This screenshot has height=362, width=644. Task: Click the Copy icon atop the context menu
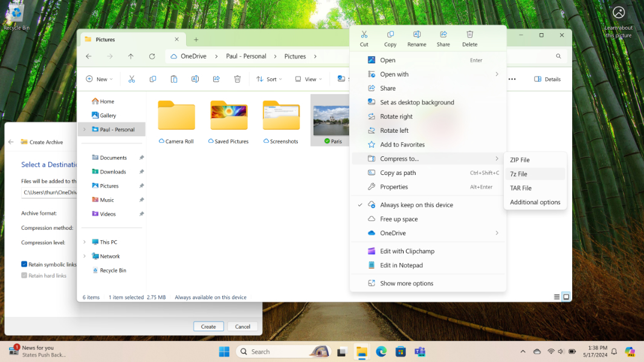click(390, 37)
